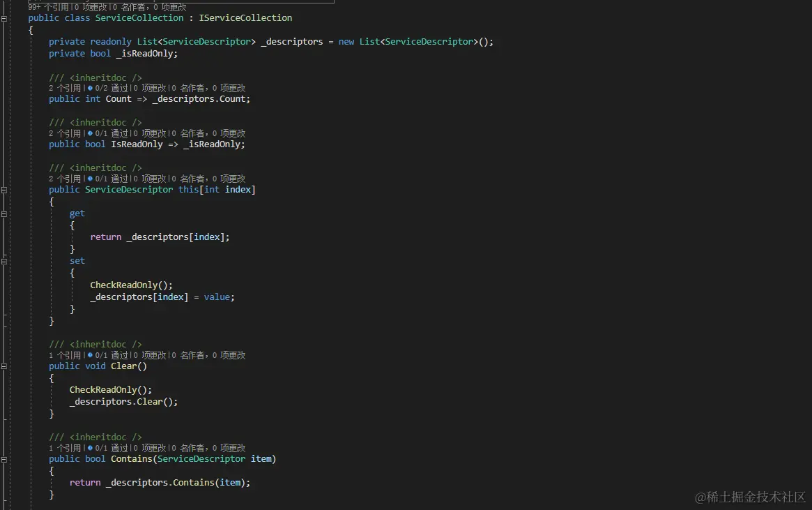Open '0/2 通过' test status above Count
This screenshot has height=510, width=812.
107,88
